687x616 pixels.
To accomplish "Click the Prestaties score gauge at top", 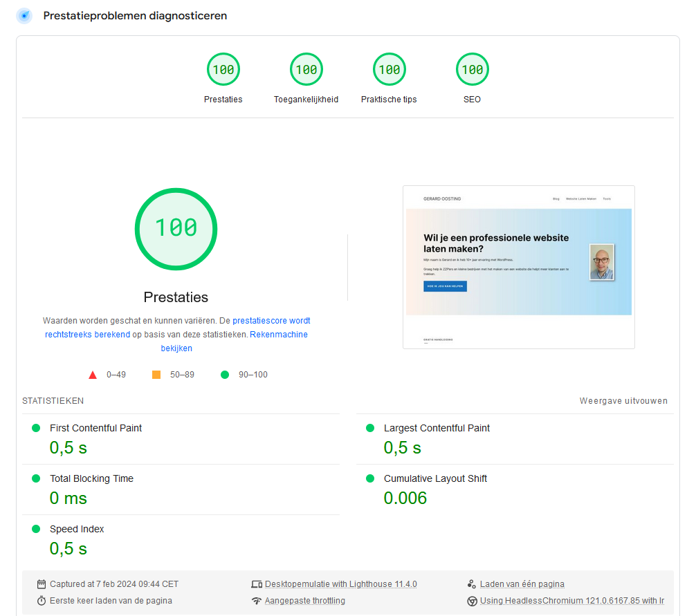I will [x=223, y=70].
